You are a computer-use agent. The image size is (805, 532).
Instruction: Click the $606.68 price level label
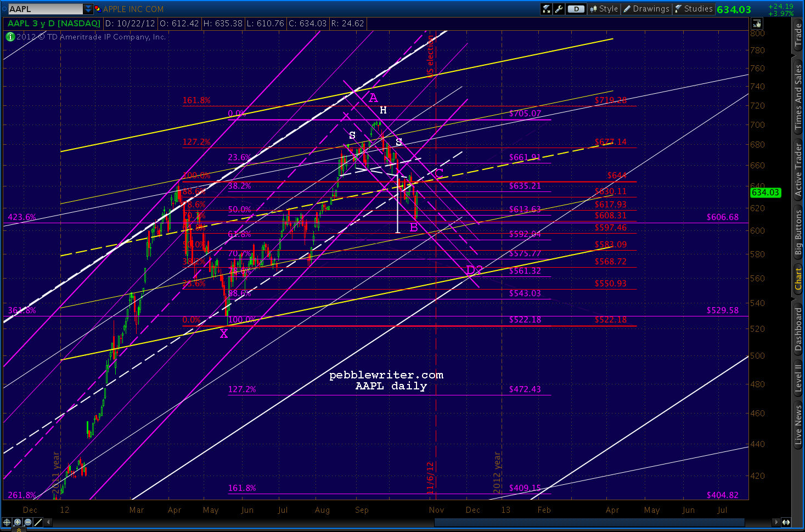pyautogui.click(x=723, y=217)
